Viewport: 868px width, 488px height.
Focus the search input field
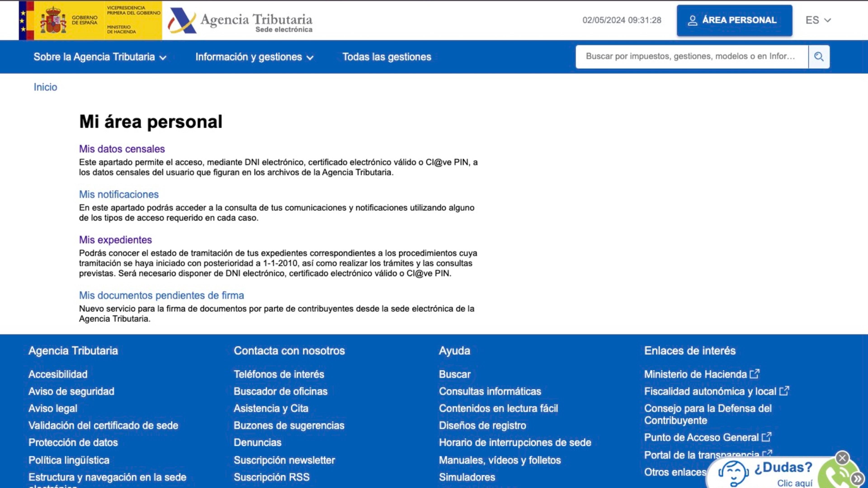(x=692, y=56)
